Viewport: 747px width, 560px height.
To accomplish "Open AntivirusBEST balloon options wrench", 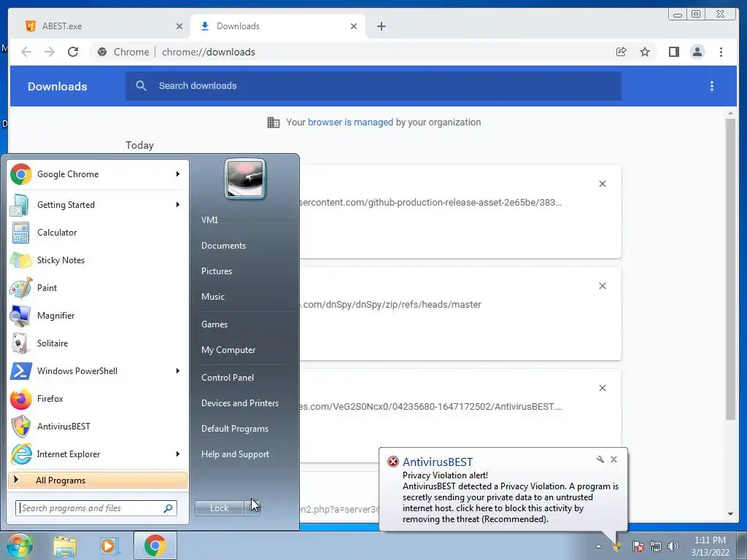I will pos(600,459).
